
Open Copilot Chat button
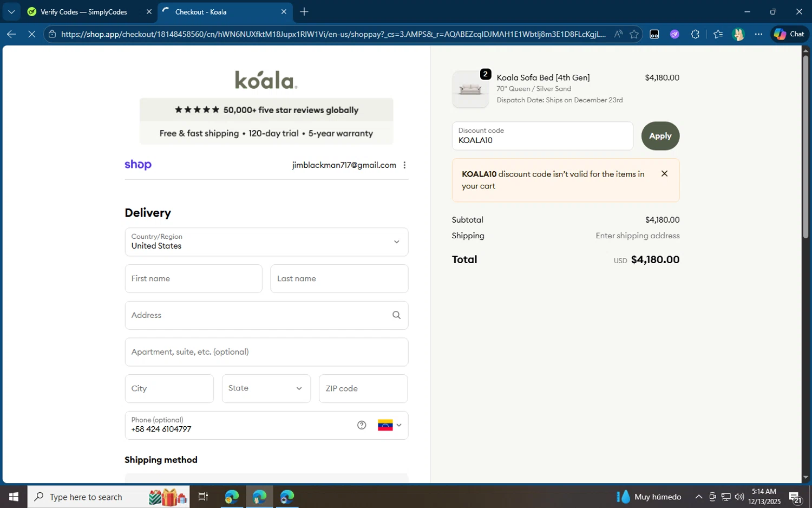[789, 34]
